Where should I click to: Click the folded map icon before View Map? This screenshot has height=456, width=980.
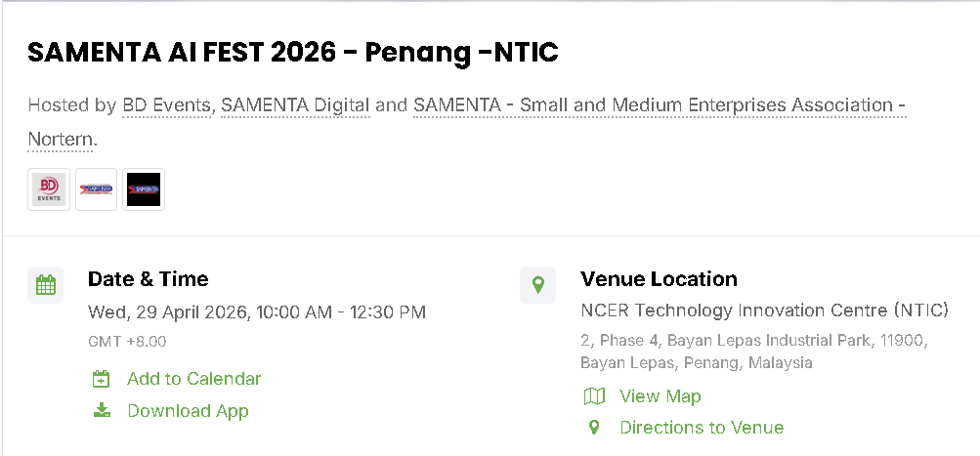pyautogui.click(x=594, y=396)
